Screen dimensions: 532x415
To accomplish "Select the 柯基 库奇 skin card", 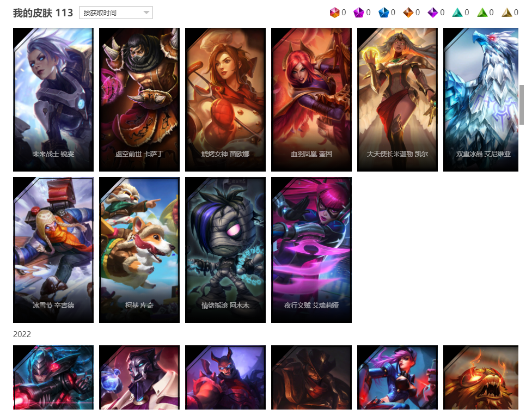I will coord(139,250).
